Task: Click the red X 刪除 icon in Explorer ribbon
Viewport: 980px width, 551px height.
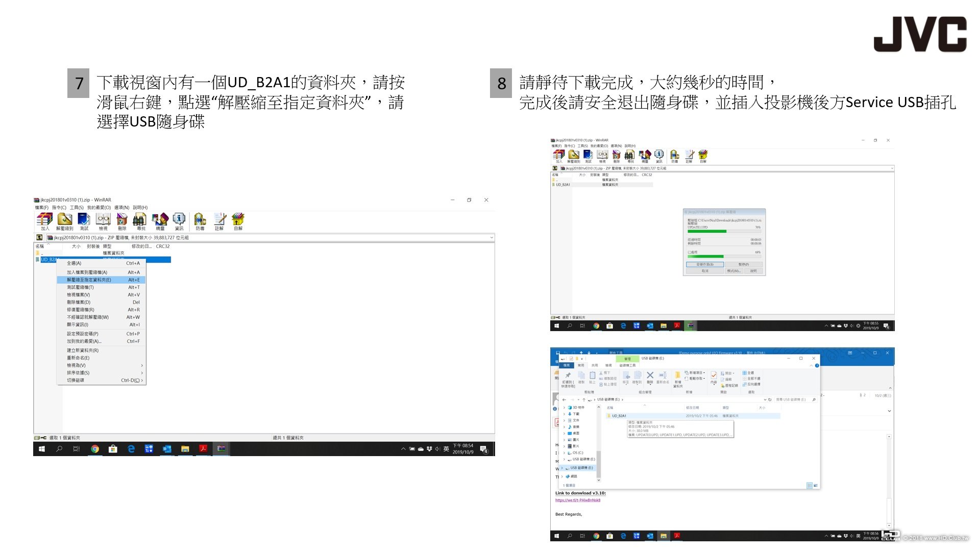Action: pos(650,376)
